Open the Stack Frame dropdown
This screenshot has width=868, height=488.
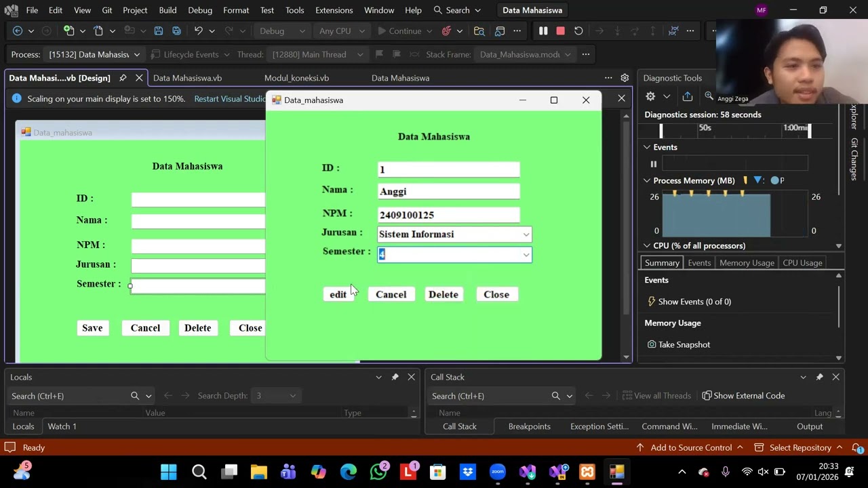click(524, 54)
